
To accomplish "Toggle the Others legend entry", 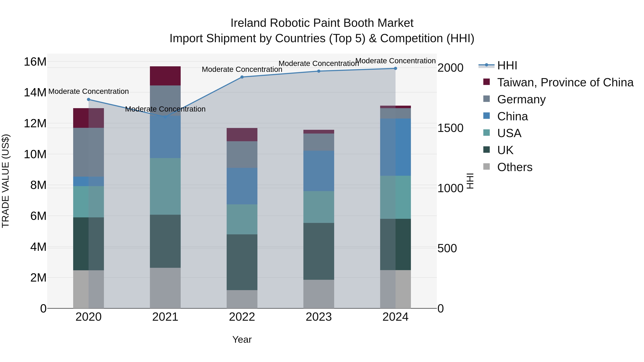I will (x=508, y=167).
